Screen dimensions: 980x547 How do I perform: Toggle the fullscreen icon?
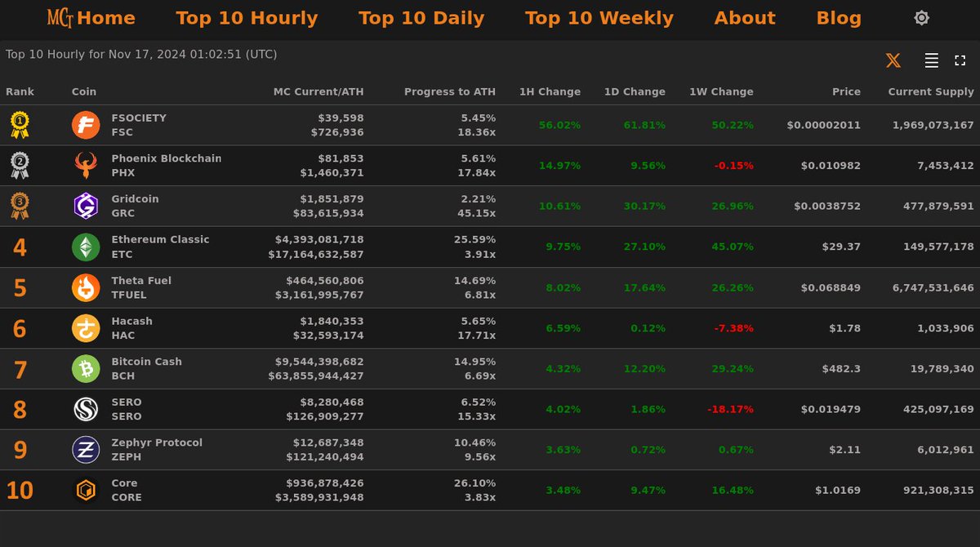[960, 60]
